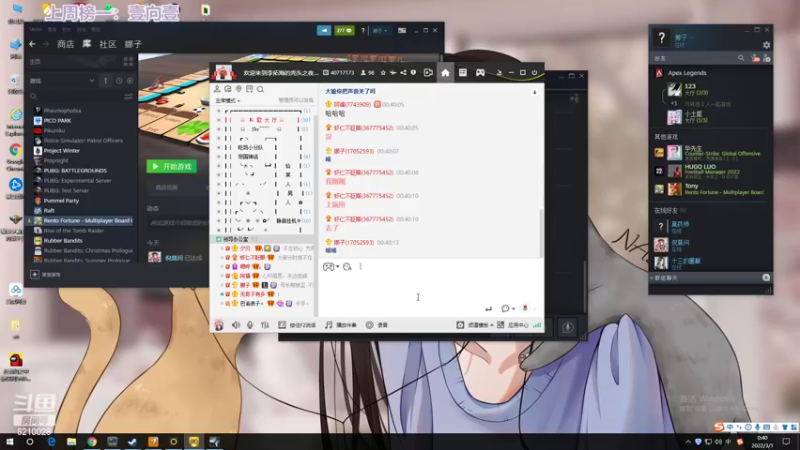Send a flower gift icon
The height and width of the screenshot is (450, 800).
pos(525,308)
